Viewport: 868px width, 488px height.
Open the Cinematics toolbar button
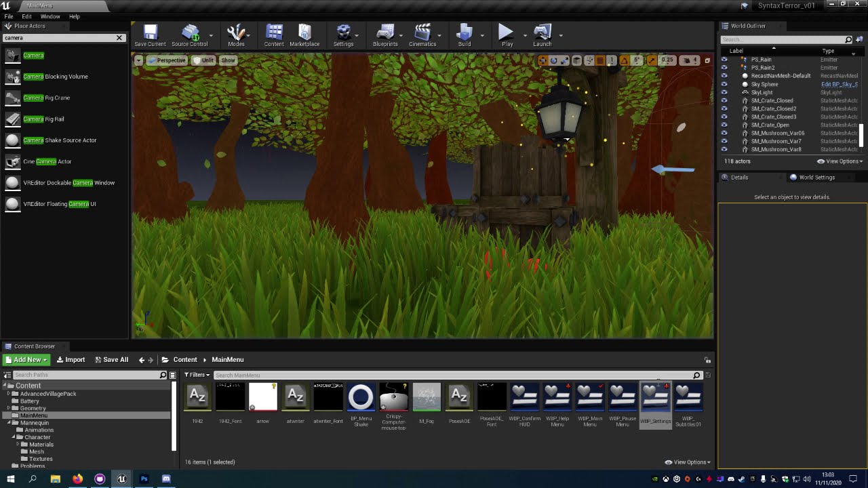pos(422,36)
